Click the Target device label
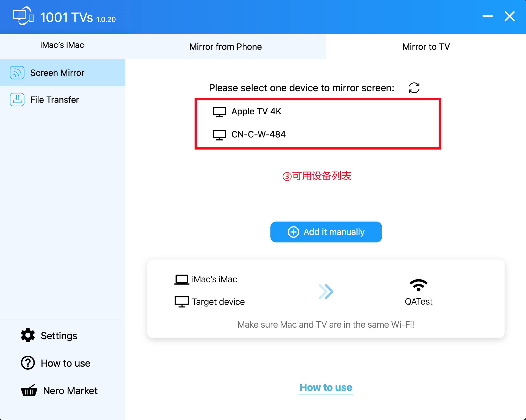The height and width of the screenshot is (420, 526). pos(218,302)
